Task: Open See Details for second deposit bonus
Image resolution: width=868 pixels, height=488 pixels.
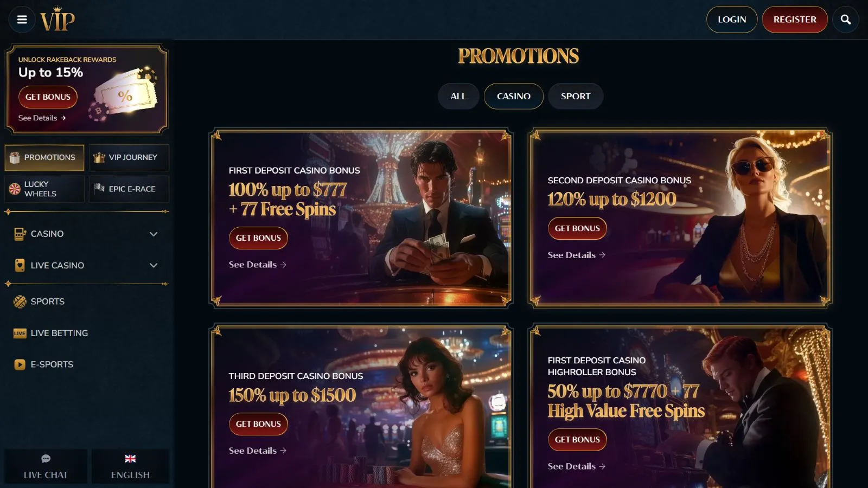Action: [576, 255]
